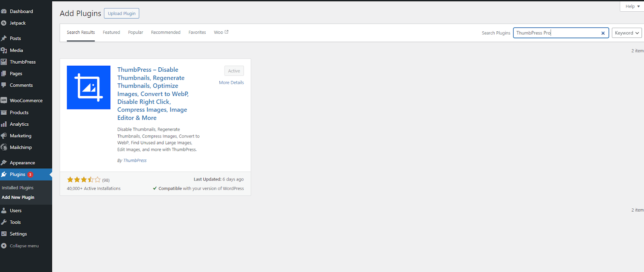Click the Plugins plug icon

pyautogui.click(x=4, y=174)
